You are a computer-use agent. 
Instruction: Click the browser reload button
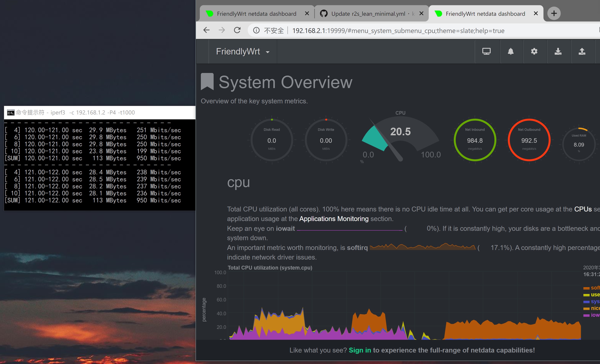tap(237, 30)
